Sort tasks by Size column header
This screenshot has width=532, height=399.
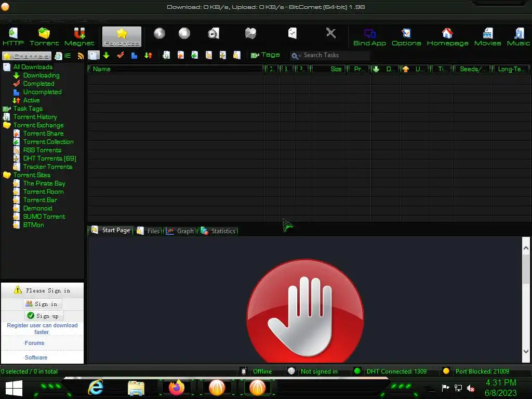pos(328,69)
